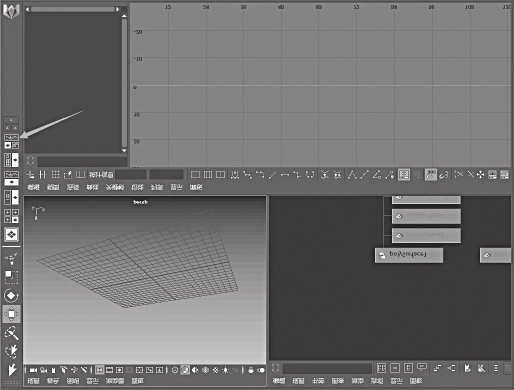Screen dimensions: 514x390
Task: Click outliner vertical scrollbar up arrow
Action: (x=124, y=16)
